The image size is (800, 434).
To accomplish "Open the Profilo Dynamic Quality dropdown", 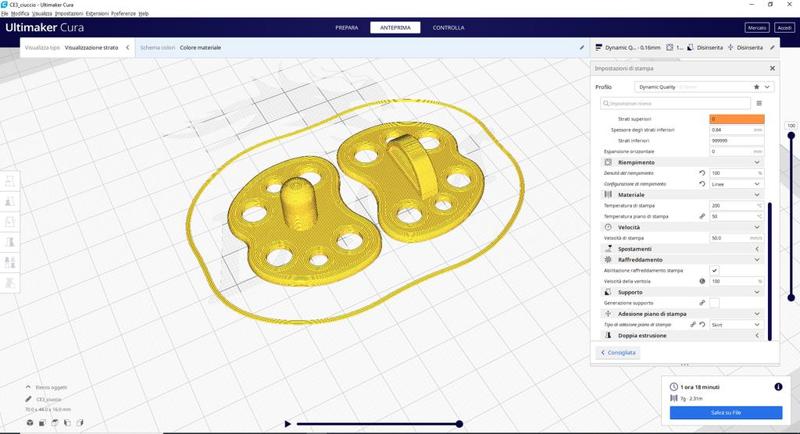I will coord(704,87).
